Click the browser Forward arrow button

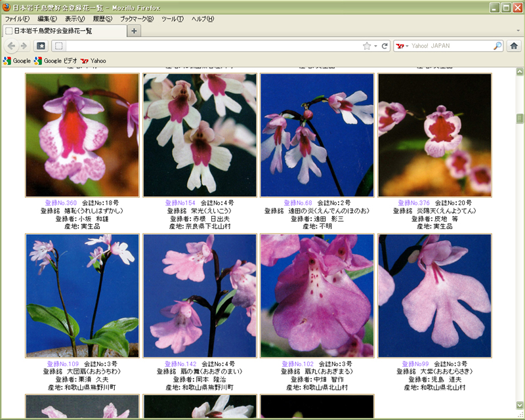24,46
